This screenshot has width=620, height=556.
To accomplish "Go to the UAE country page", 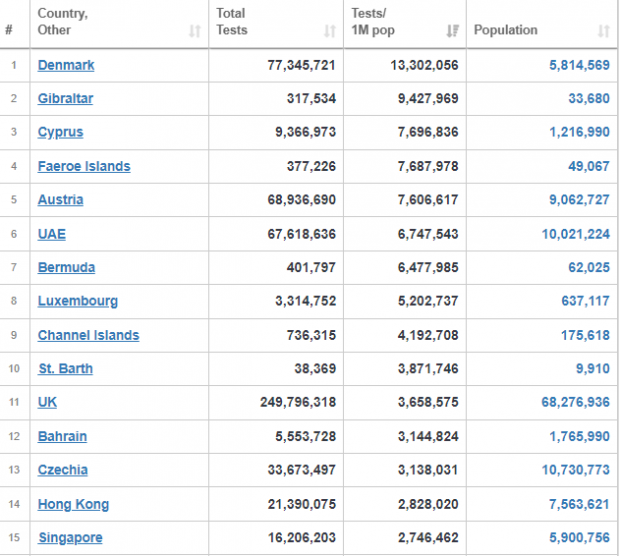I will (x=52, y=234).
